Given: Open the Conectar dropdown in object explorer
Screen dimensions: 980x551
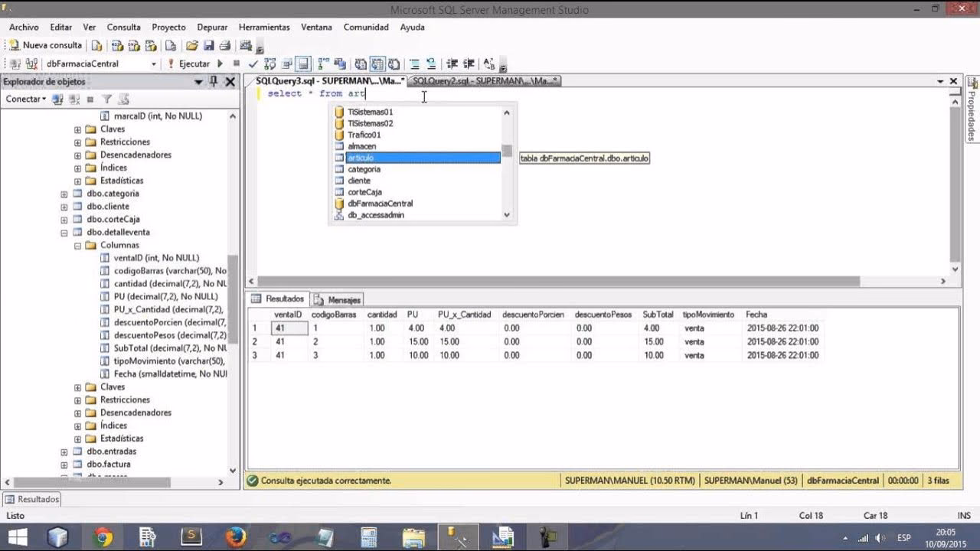Looking at the screenshot, I should pyautogui.click(x=25, y=99).
